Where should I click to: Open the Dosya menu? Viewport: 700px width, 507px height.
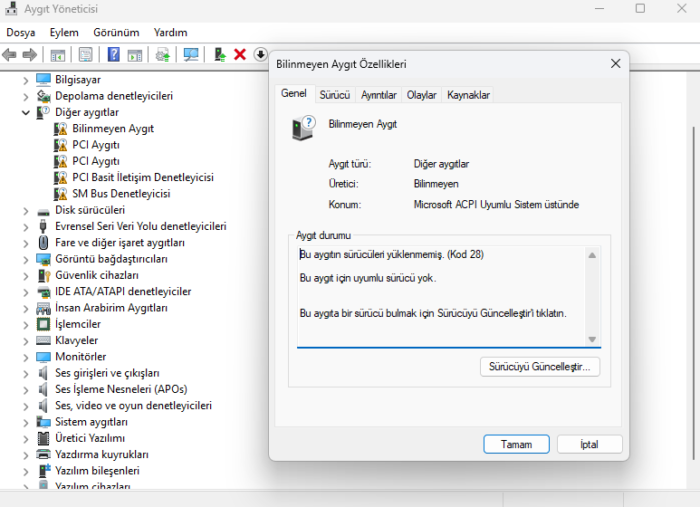21,33
